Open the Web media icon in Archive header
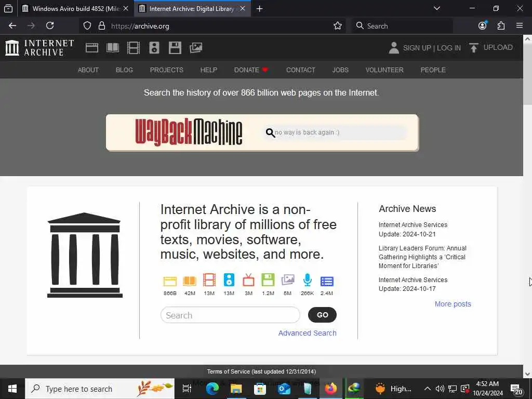 coord(92,48)
